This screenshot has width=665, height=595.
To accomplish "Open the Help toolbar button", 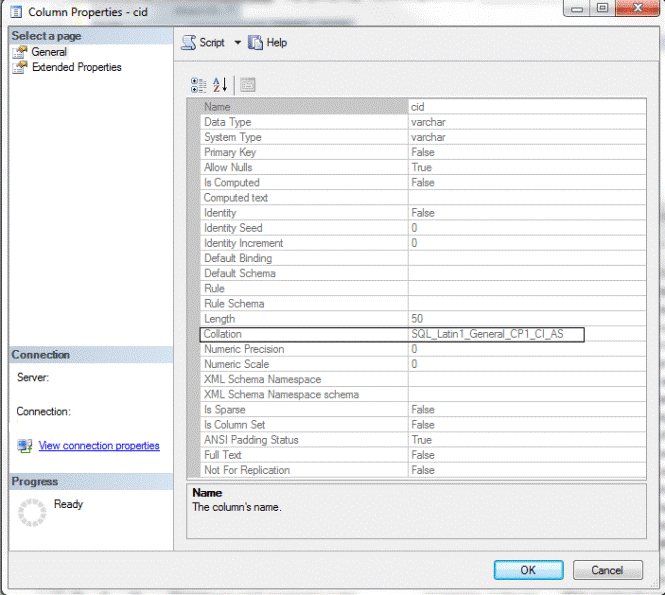I will pyautogui.click(x=267, y=43).
